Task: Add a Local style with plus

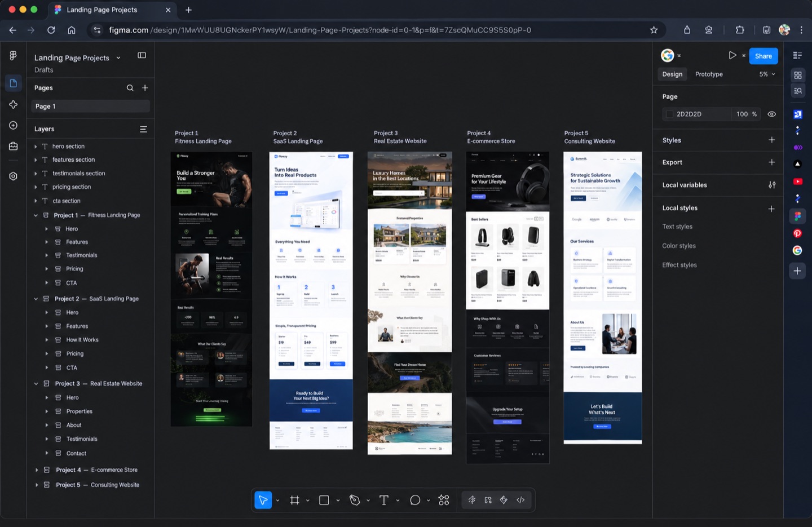Action: (771, 209)
